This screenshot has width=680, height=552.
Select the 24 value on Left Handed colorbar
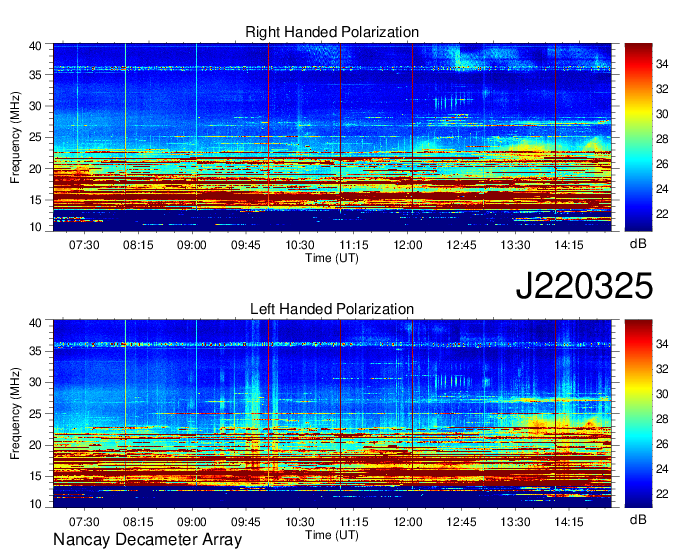662,469
